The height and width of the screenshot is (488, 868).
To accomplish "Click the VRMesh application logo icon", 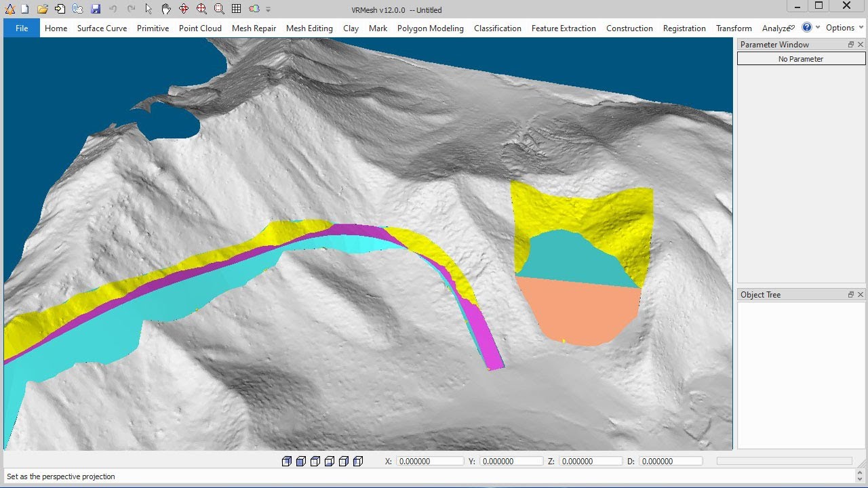I will [9, 9].
